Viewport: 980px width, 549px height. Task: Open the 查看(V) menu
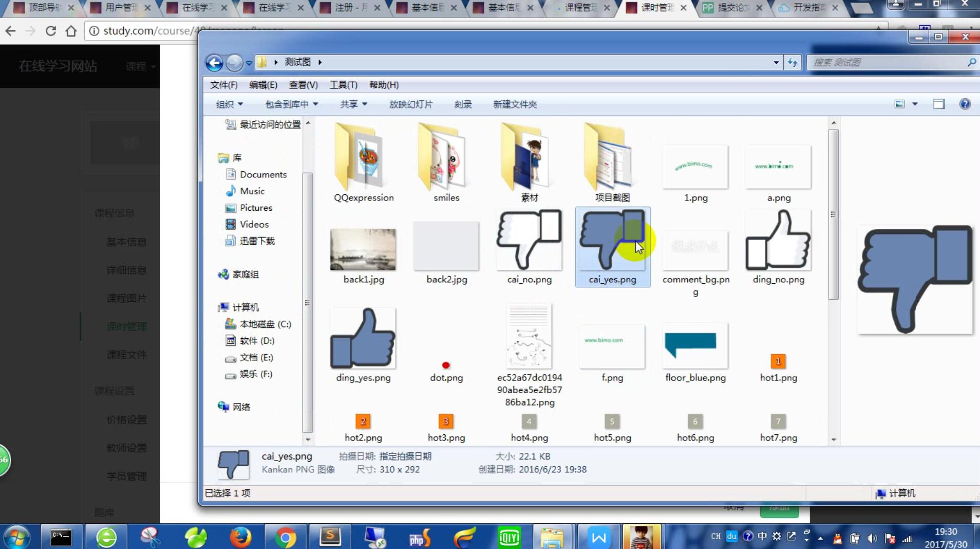pyautogui.click(x=303, y=85)
